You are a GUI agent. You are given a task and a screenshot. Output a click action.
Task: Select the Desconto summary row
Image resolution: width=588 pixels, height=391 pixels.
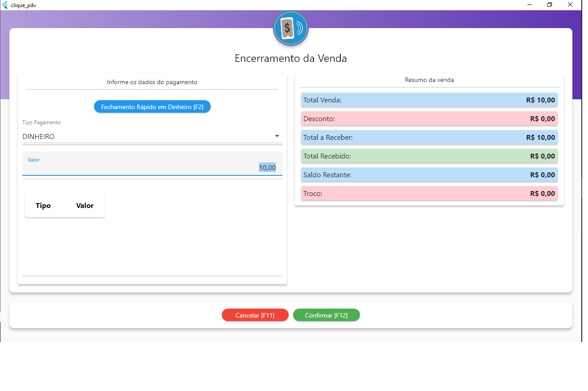pos(429,119)
